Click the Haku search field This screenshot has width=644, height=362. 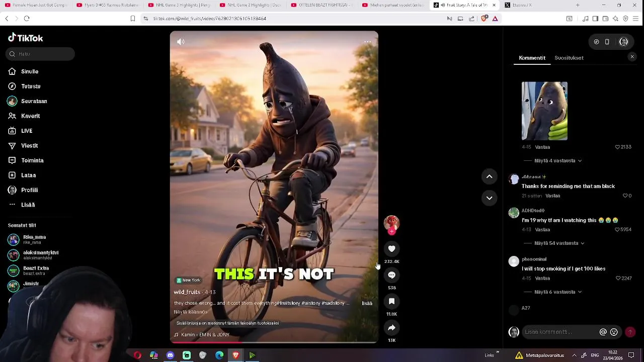[41, 54]
